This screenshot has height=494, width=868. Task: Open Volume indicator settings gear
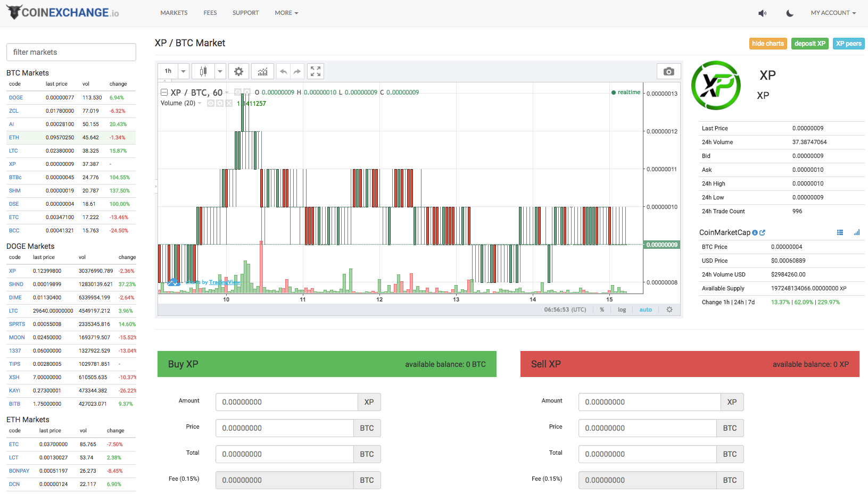click(x=219, y=103)
